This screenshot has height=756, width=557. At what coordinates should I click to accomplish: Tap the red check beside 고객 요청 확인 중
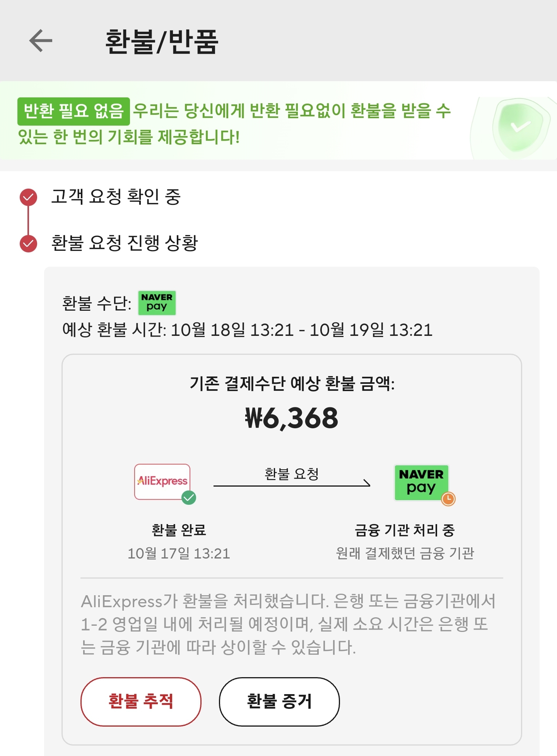pos(28,197)
